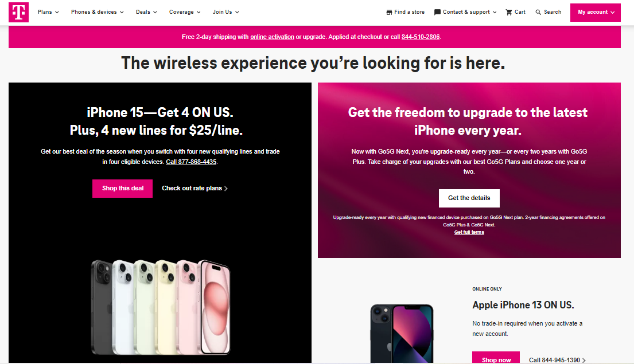Click the Shop this deal button
634x364 pixels.
coord(122,188)
